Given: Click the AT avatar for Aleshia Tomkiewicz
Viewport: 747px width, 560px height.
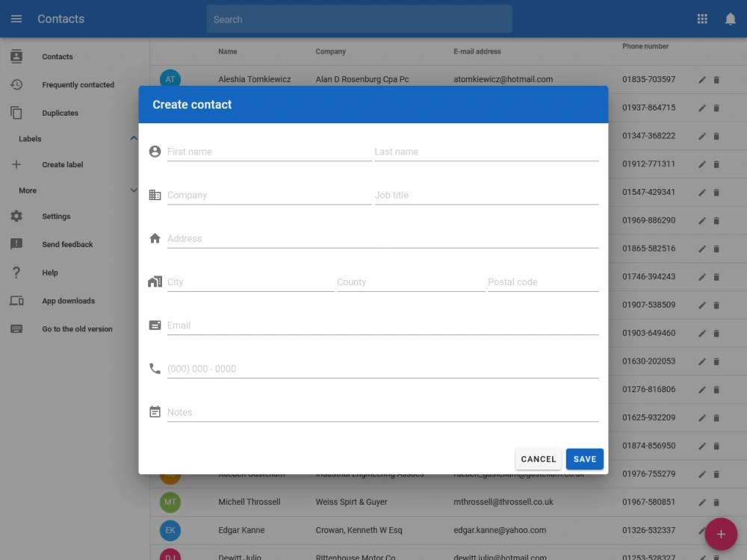Looking at the screenshot, I should click(x=170, y=78).
